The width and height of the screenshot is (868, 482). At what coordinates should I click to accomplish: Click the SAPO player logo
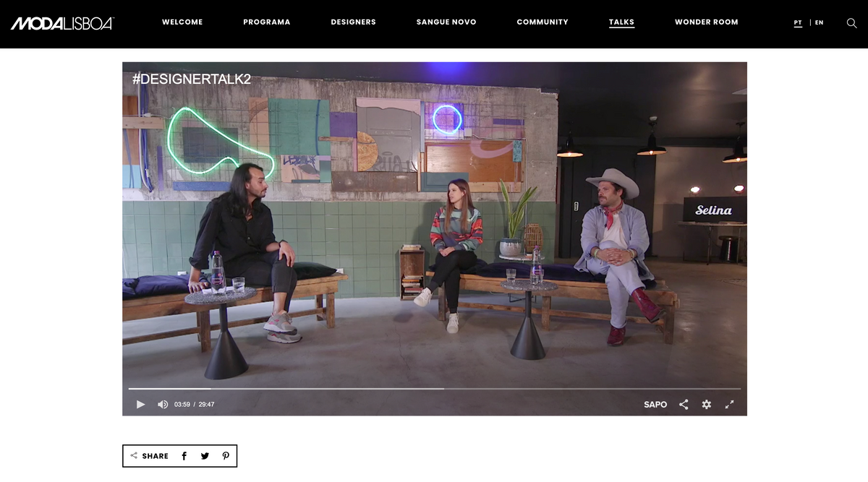655,405
